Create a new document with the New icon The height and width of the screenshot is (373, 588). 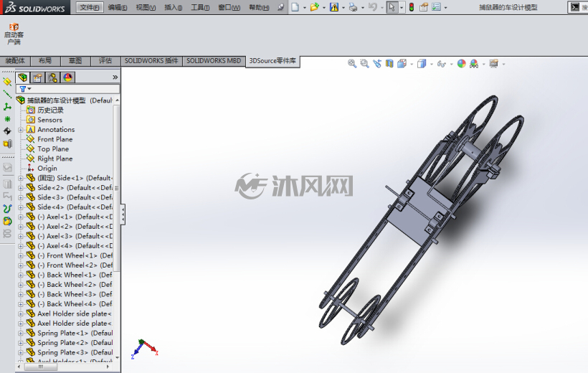295,7
